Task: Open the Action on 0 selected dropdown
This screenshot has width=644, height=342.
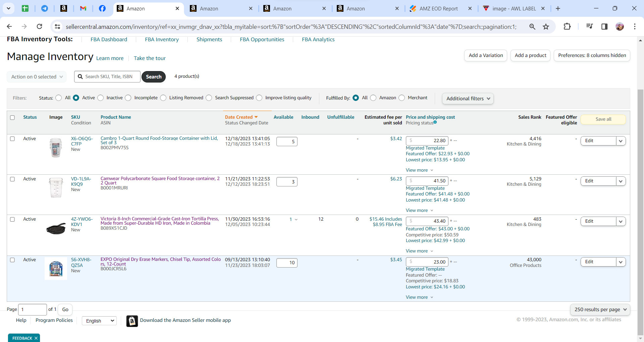Action: coord(37,77)
